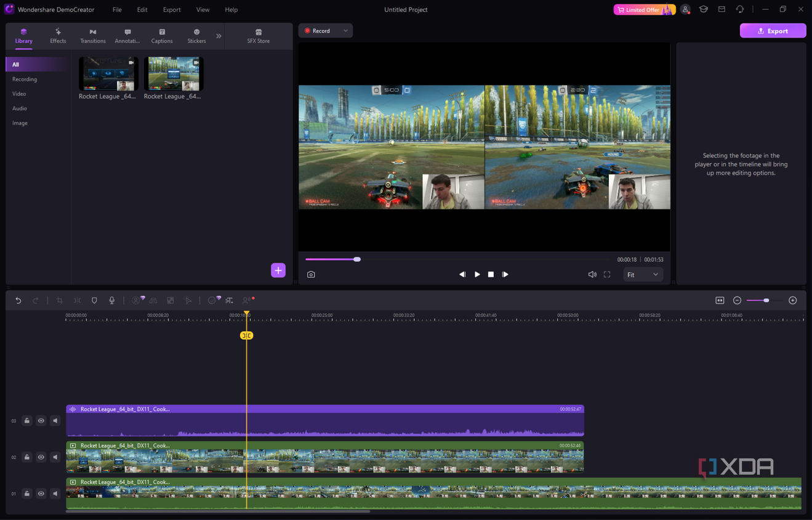Fit timeline to window icon
Screen dimensions: 812x520
pos(720,301)
